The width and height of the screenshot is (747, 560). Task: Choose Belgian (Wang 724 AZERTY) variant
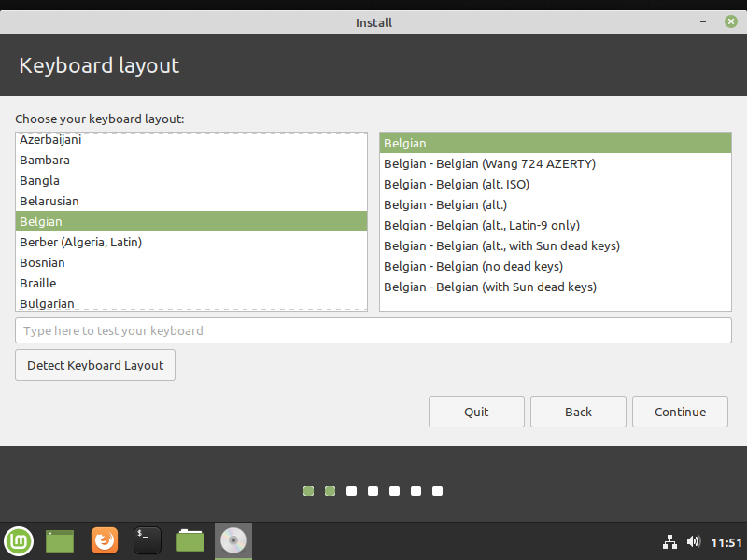[556, 163]
